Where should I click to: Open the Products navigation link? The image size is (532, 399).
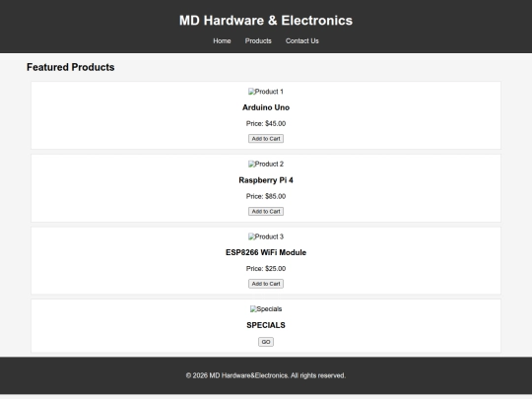point(258,41)
